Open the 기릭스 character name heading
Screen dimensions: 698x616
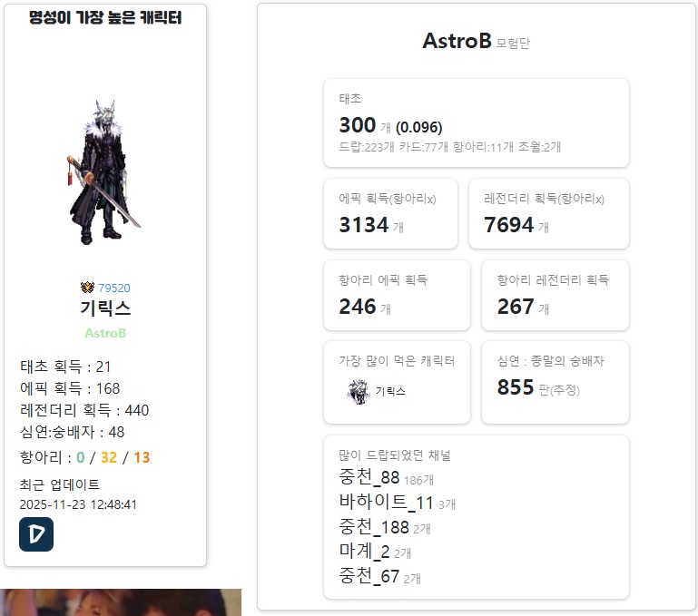[x=105, y=308]
